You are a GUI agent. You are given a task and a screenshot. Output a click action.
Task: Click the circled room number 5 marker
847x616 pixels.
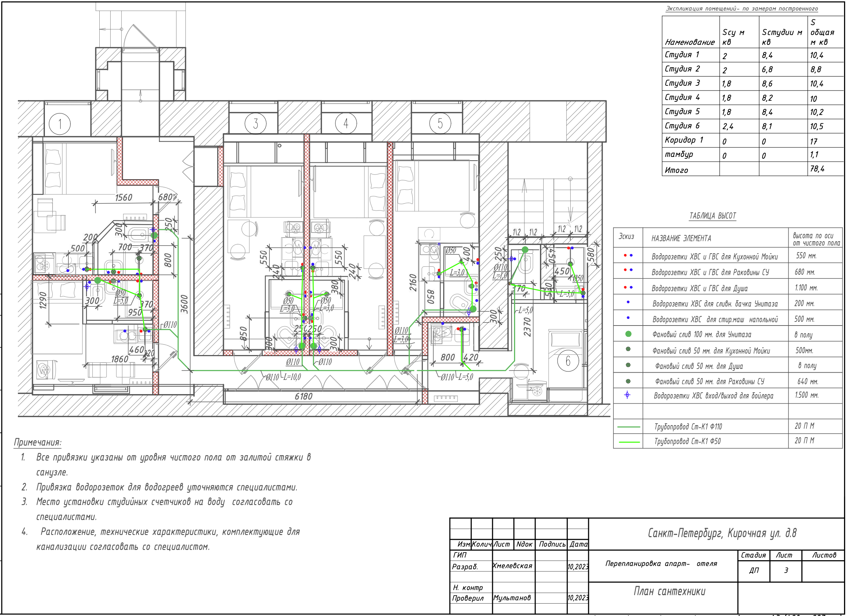click(440, 123)
